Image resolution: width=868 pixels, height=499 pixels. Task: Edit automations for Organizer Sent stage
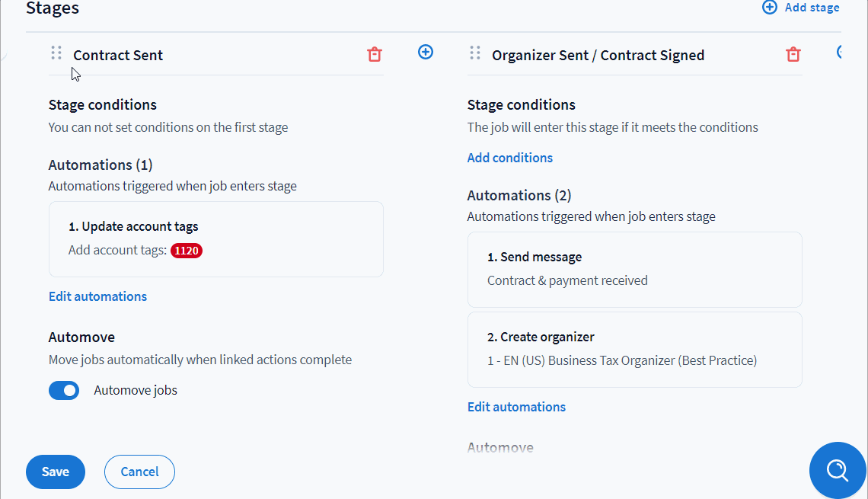coord(516,407)
